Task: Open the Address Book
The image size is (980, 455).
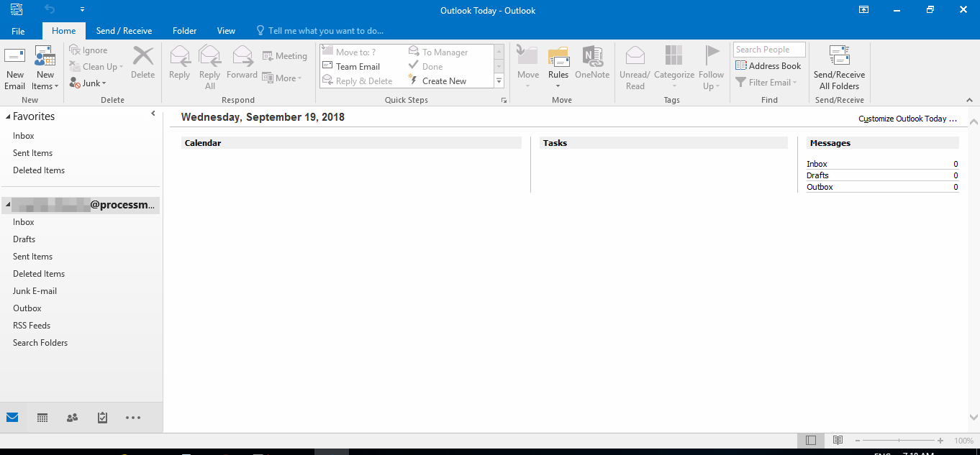Action: [768, 66]
